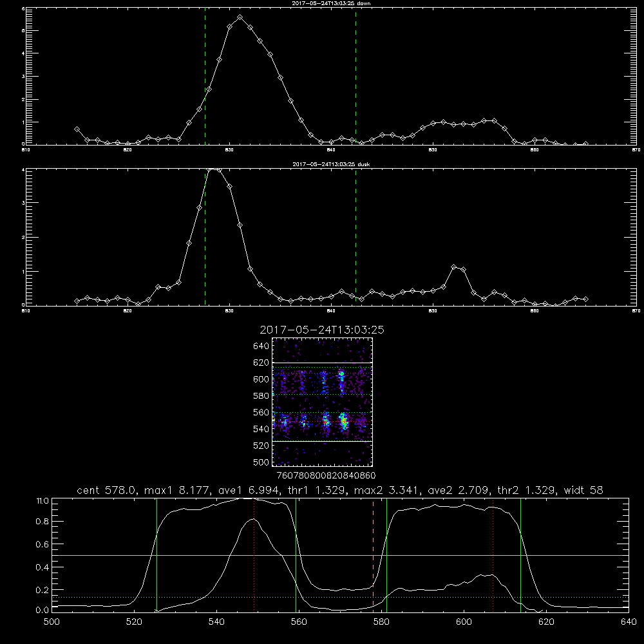644x644 pixels.
Task: Select right green dashed line in dawn plot
Action: [355, 77]
